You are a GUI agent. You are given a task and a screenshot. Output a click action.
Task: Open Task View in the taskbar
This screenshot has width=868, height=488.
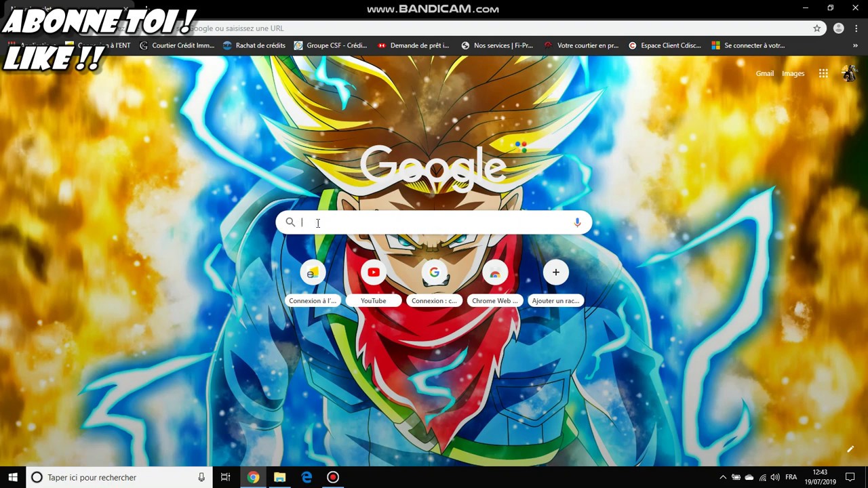(226, 477)
